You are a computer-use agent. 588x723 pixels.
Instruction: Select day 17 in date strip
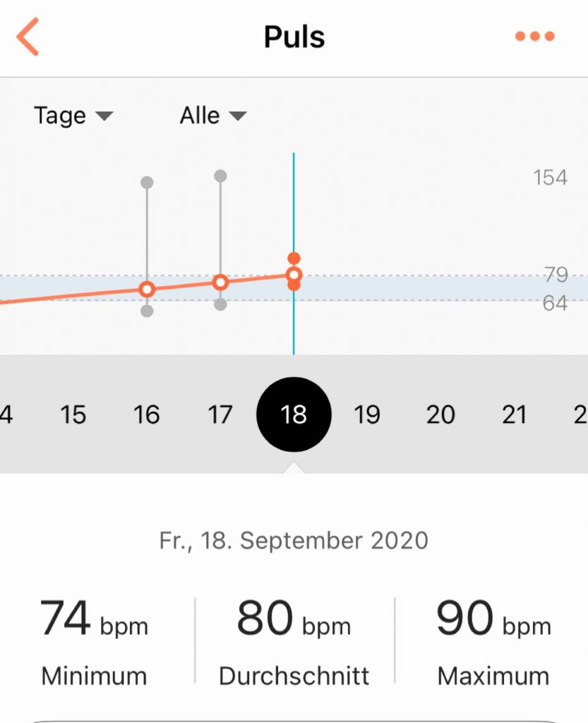pos(220,414)
